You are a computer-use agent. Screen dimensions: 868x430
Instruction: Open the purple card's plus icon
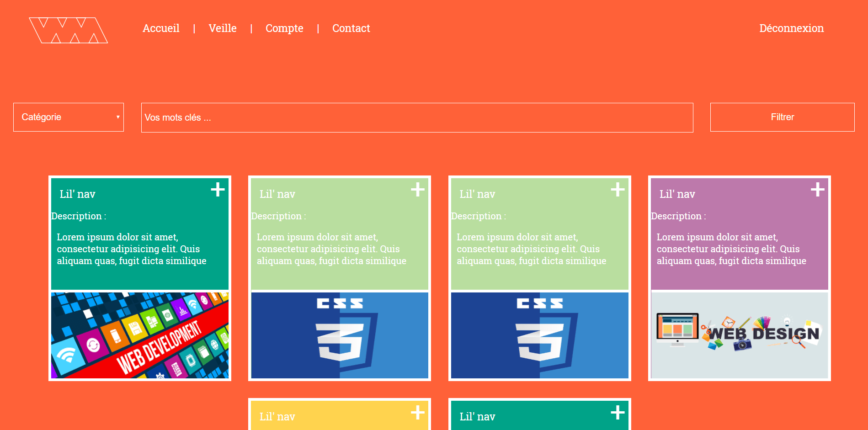click(817, 189)
